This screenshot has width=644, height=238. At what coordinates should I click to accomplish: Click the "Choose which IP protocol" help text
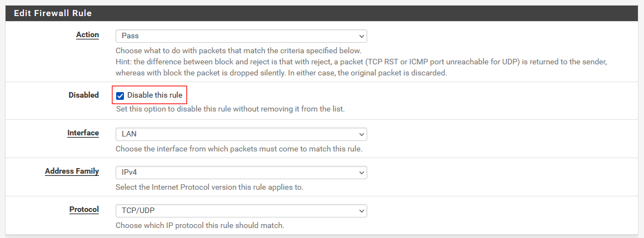click(x=199, y=226)
